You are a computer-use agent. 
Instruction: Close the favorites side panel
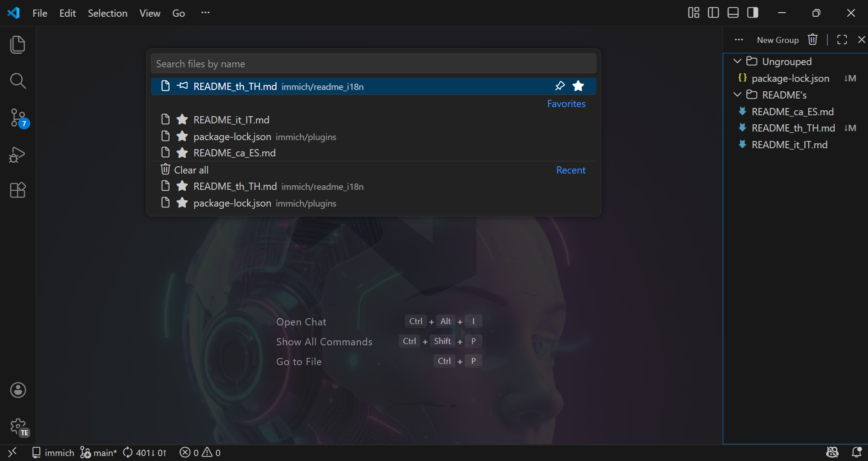tap(862, 40)
